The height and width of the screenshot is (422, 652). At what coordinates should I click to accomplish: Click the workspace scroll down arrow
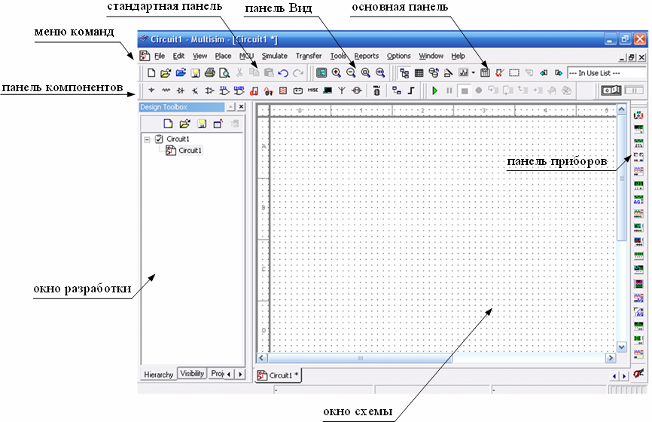click(x=622, y=346)
